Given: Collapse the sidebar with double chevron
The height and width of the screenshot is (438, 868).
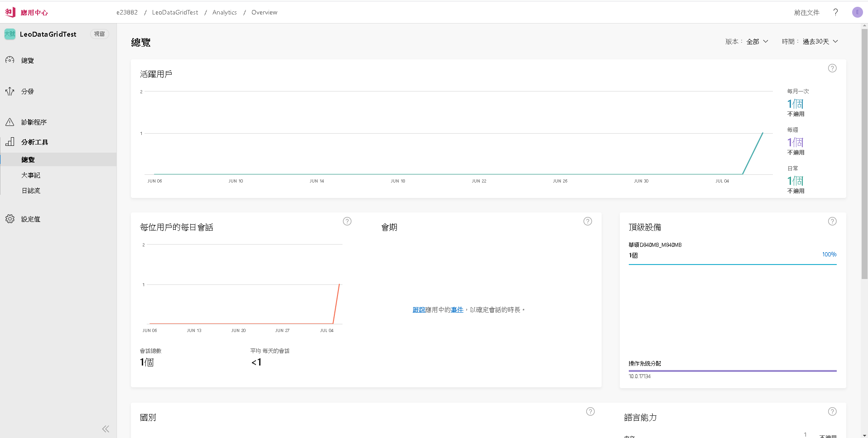Looking at the screenshot, I should [x=106, y=429].
